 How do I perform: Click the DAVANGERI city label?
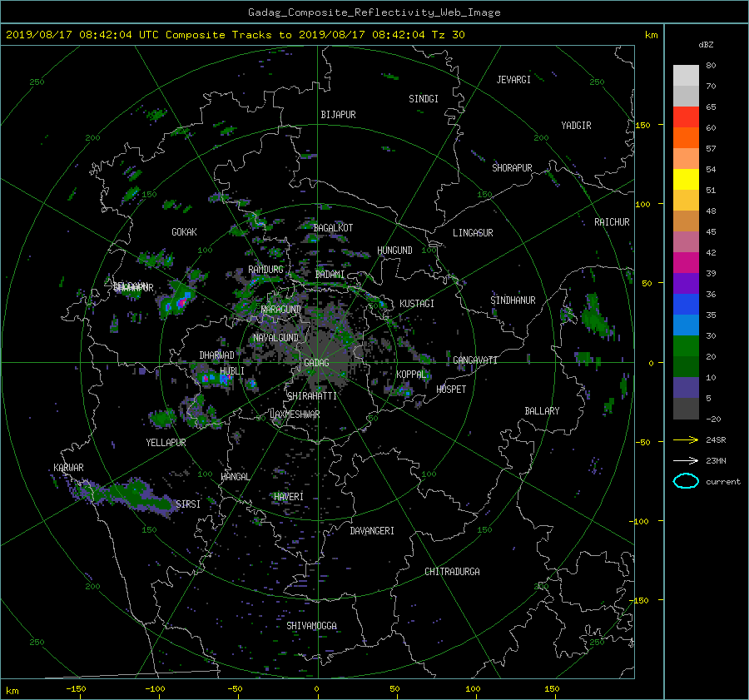click(x=372, y=531)
